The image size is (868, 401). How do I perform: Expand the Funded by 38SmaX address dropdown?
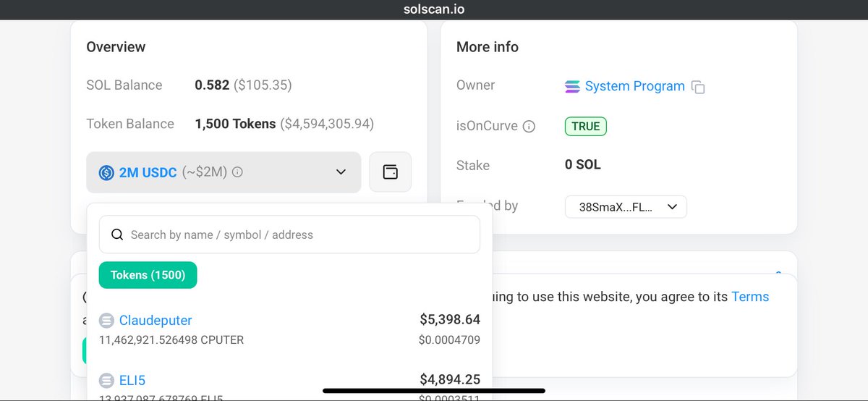point(626,206)
